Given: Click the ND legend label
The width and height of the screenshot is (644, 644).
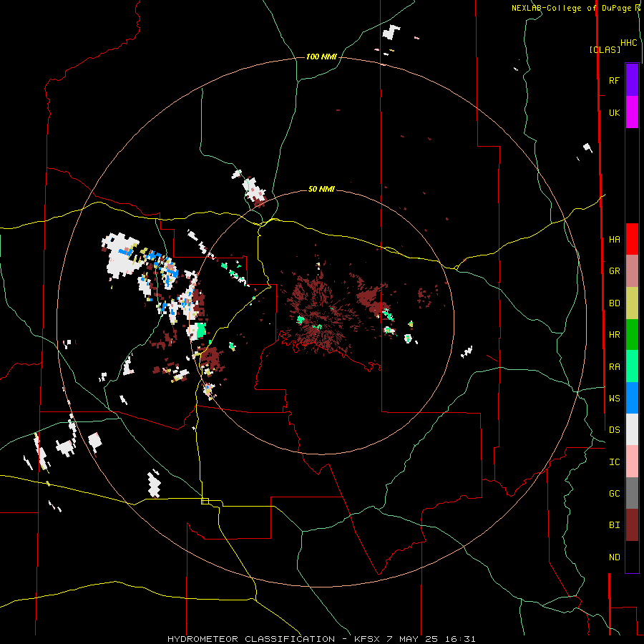Looking at the screenshot, I should pyautogui.click(x=614, y=557).
